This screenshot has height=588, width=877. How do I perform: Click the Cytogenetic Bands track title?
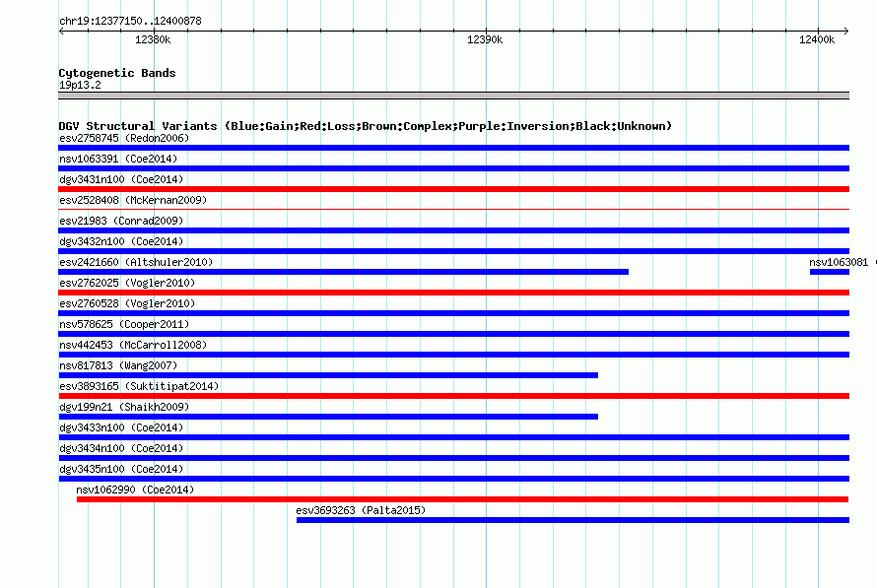tap(117, 73)
